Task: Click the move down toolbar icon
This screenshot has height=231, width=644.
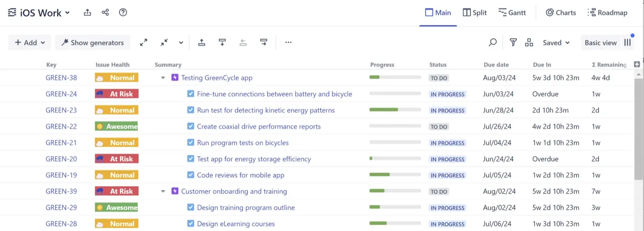Action: (222, 43)
